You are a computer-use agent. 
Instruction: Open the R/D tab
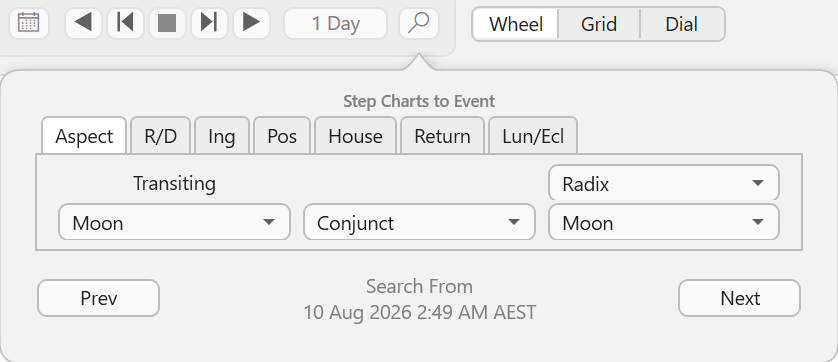point(160,136)
